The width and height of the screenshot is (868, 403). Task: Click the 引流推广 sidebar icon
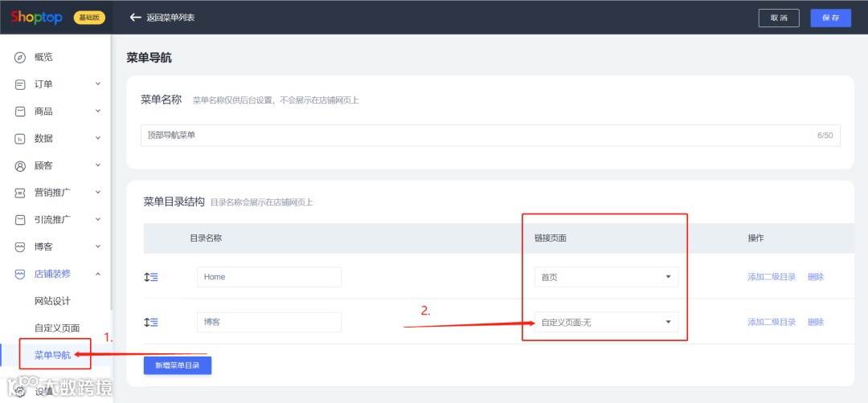point(20,219)
